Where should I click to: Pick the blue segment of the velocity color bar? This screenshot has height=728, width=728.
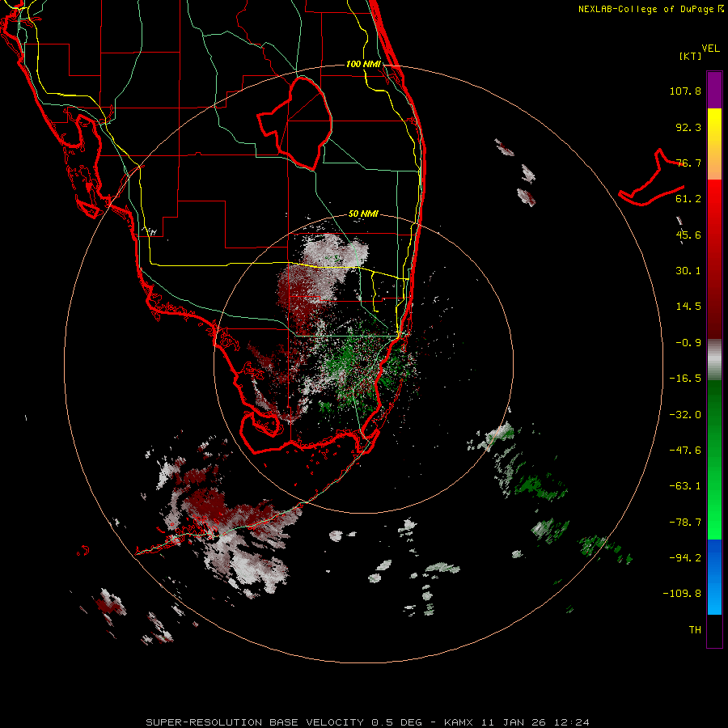click(x=714, y=577)
